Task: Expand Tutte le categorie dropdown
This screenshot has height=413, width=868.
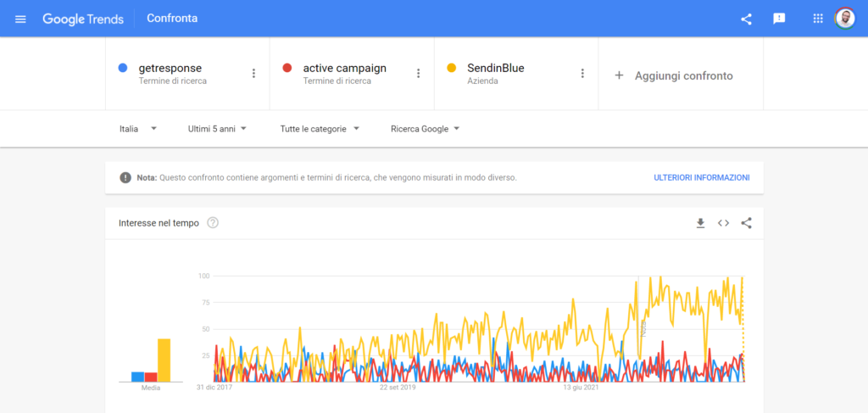Action: (x=320, y=129)
